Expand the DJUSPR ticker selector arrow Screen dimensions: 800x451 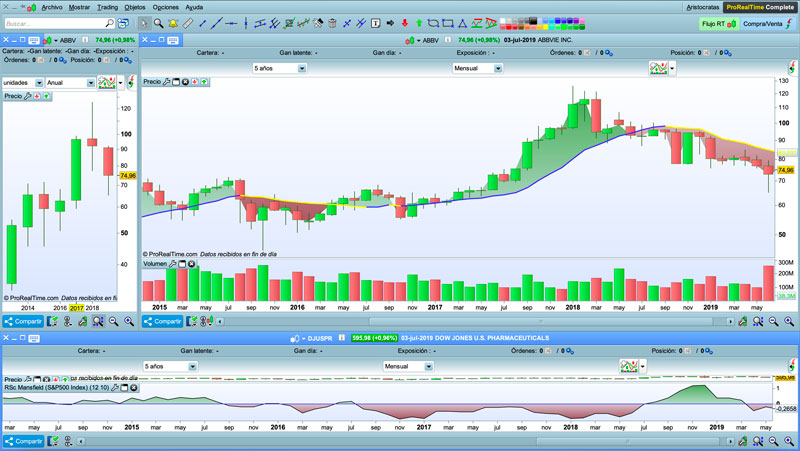(x=304, y=338)
